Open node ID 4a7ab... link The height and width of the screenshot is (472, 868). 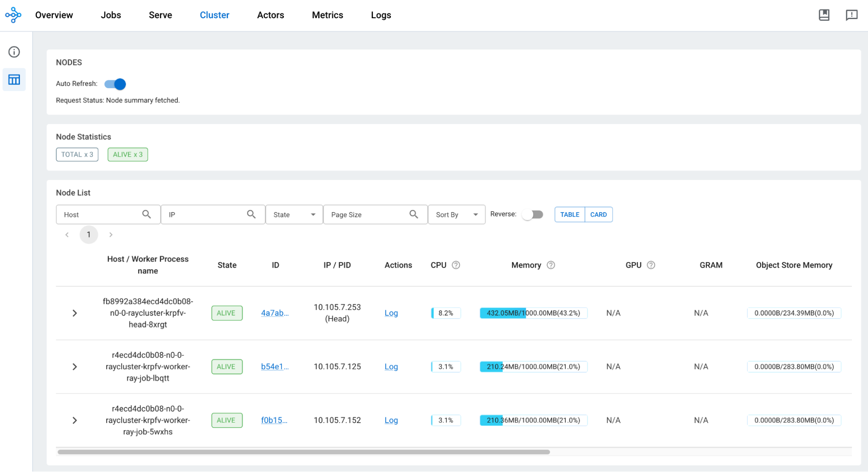point(275,313)
